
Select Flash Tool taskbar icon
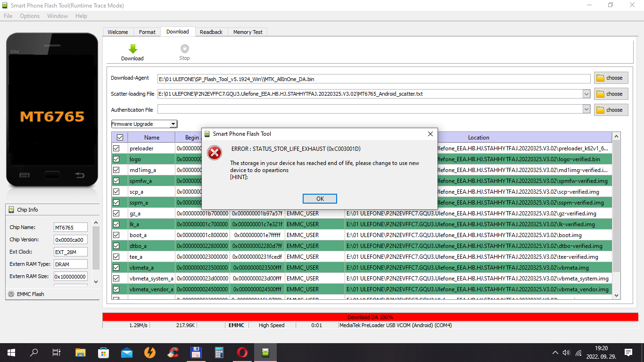(x=265, y=352)
